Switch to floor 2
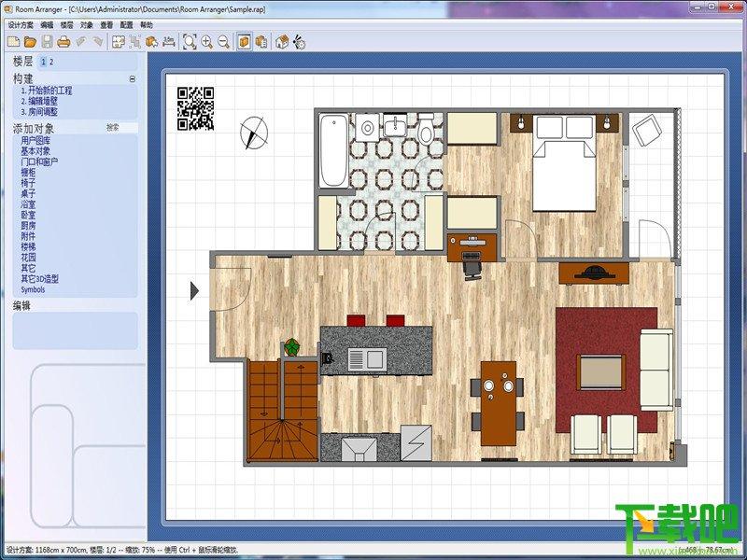 (x=51, y=62)
